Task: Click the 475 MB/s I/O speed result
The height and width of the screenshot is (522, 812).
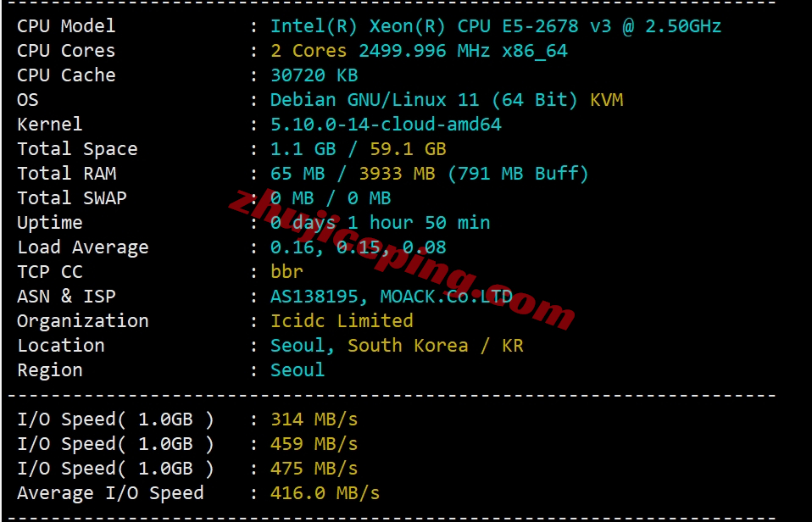Action: [x=314, y=468]
